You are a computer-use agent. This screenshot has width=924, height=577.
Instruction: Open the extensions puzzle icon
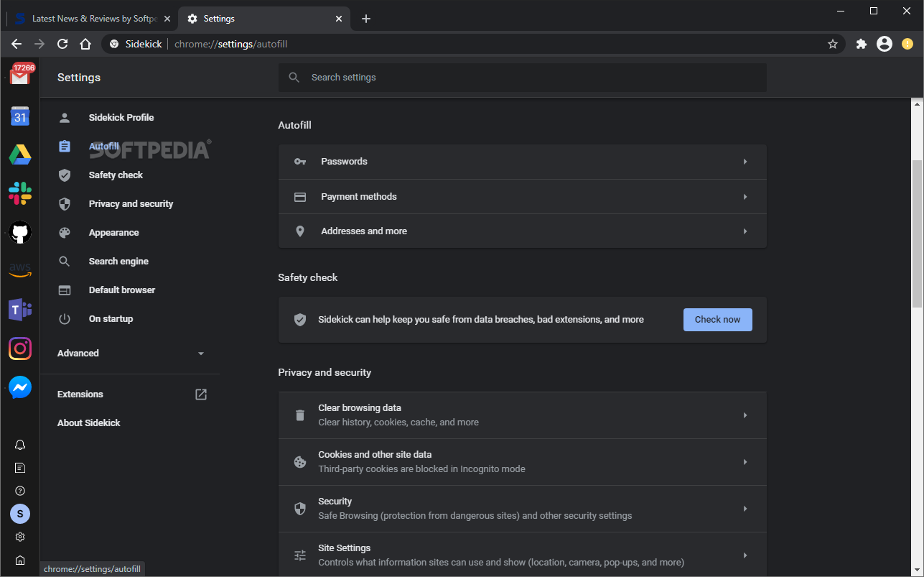click(x=862, y=44)
